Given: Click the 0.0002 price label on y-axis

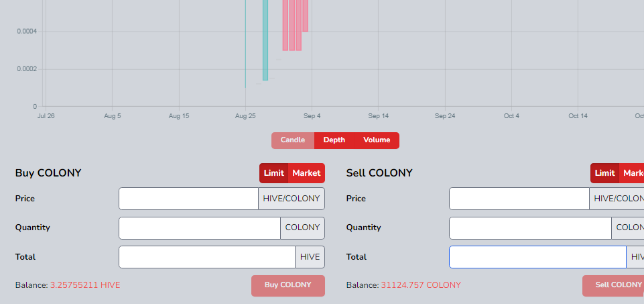Looking at the screenshot, I should [x=27, y=69].
